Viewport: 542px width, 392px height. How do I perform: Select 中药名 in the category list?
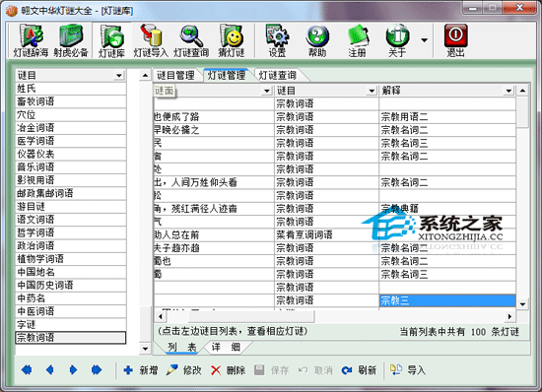71,298
